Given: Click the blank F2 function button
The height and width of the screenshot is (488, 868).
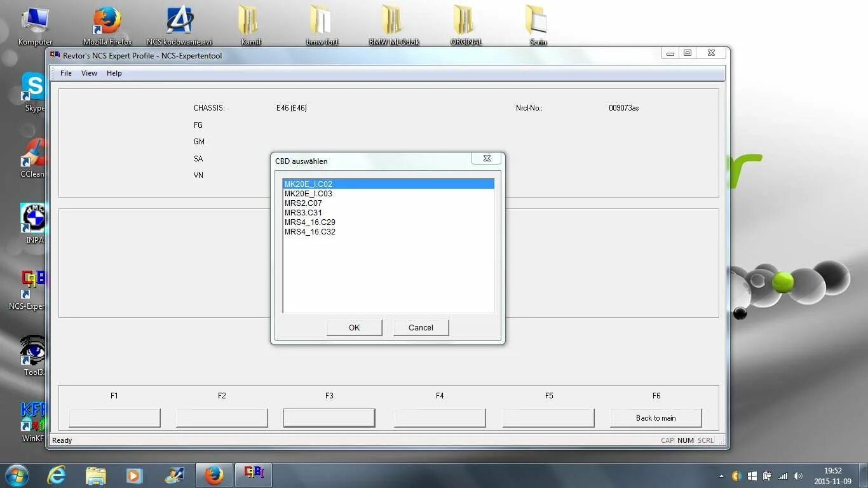Looking at the screenshot, I should (x=222, y=417).
